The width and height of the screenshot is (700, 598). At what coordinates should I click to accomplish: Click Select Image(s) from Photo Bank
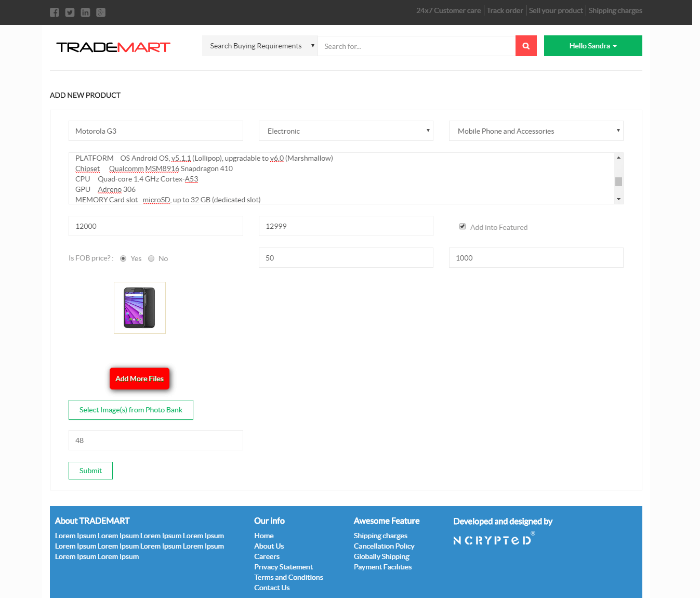(x=131, y=410)
